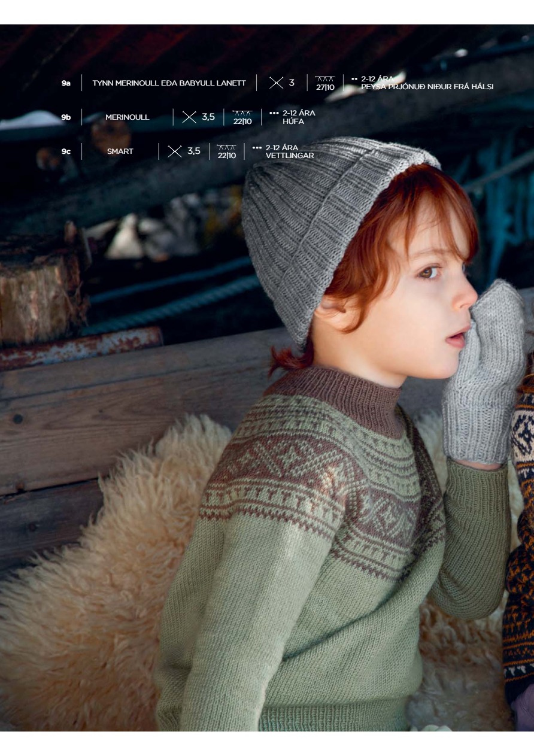Click the MERINOULL yarn name in row 9b
Image resolution: width=534 pixels, height=756 pixels.
pos(128,117)
